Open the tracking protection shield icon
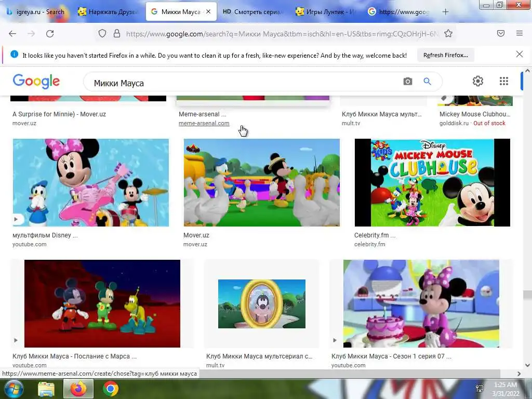Viewport: 532px width, 399px height. (x=102, y=33)
